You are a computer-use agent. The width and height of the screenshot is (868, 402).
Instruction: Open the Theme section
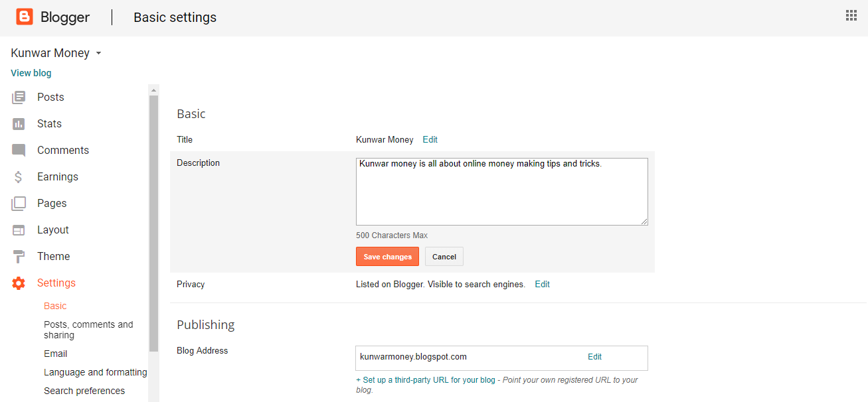(x=54, y=256)
